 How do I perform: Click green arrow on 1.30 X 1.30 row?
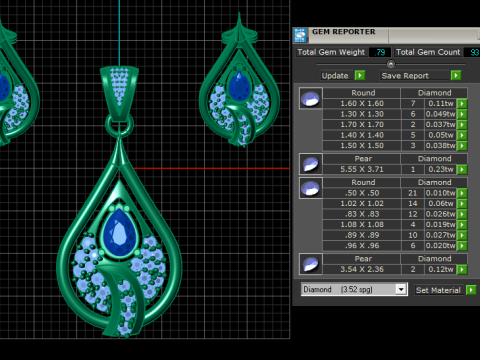coord(462,114)
